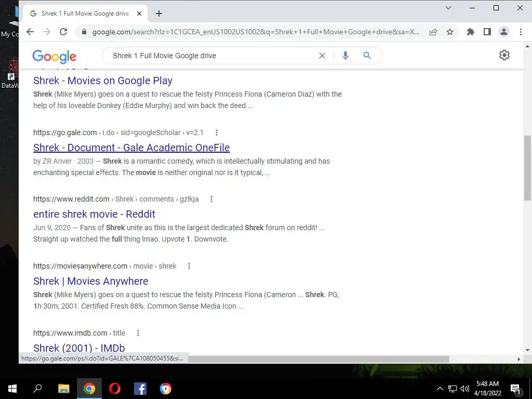Click the horizontal scrollbar right arrow
The image size is (532, 399).
point(519,359)
